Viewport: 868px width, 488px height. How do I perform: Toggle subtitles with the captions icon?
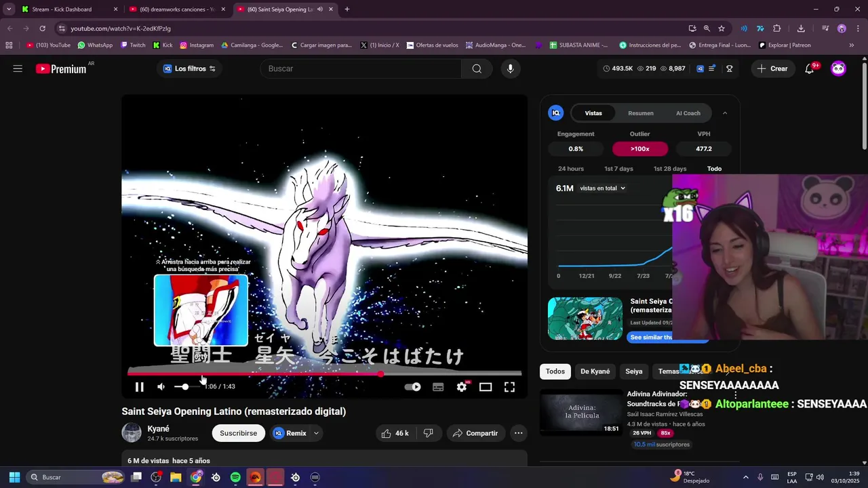[438, 387]
